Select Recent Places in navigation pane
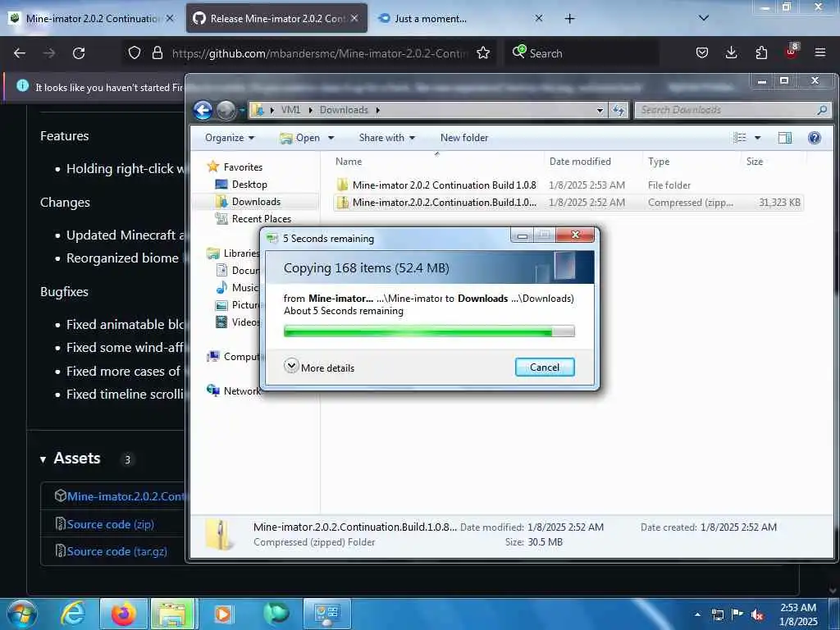The height and width of the screenshot is (630, 840). click(x=253, y=218)
